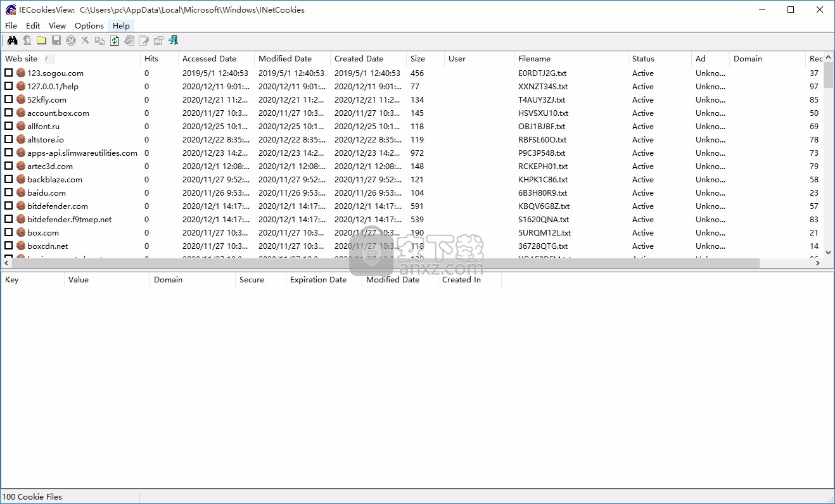
Task: Click the Copy toolbar icon
Action: tap(99, 41)
